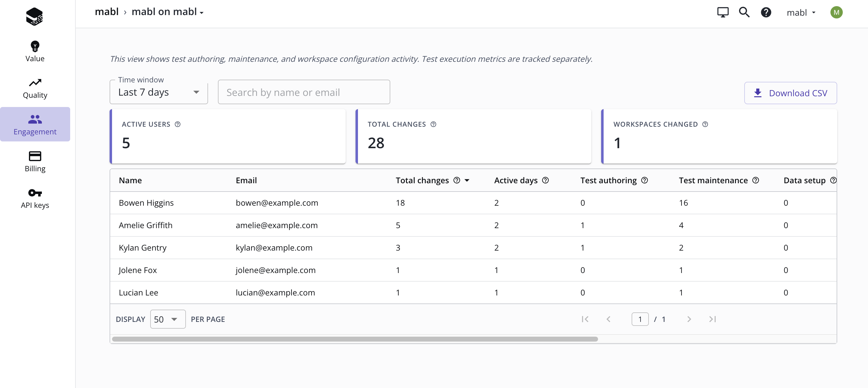Screen dimensions: 868x388
Task: Click the mabl logo icon
Action: (x=34, y=16)
